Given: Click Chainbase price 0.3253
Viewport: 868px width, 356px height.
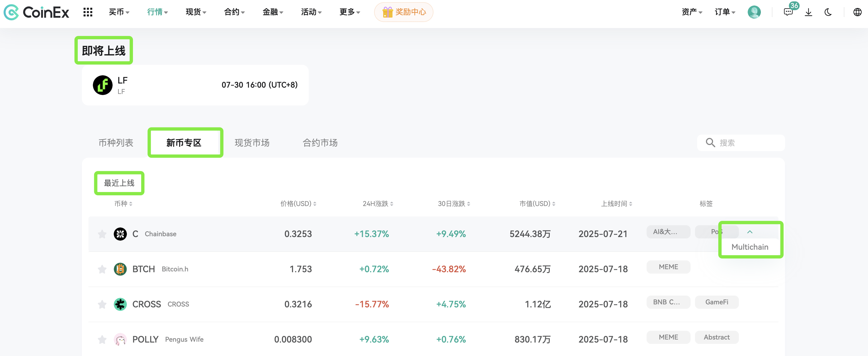Looking at the screenshot, I should (x=298, y=233).
